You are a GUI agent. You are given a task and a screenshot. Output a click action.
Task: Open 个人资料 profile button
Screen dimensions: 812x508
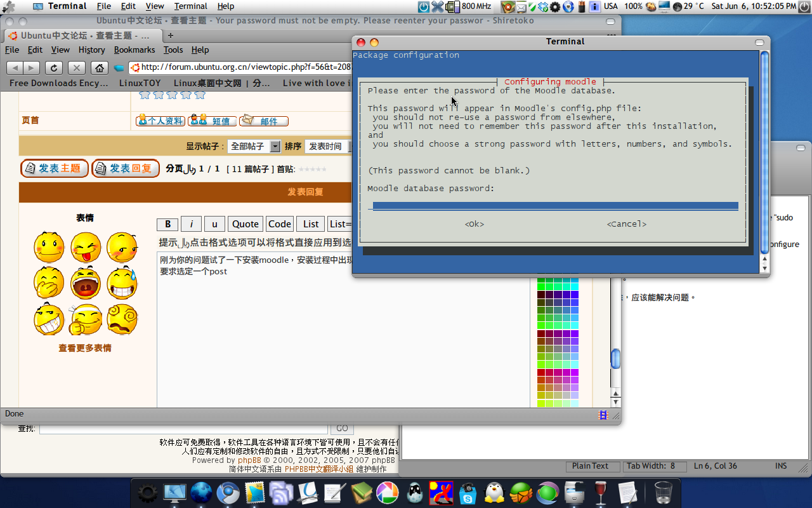point(160,121)
